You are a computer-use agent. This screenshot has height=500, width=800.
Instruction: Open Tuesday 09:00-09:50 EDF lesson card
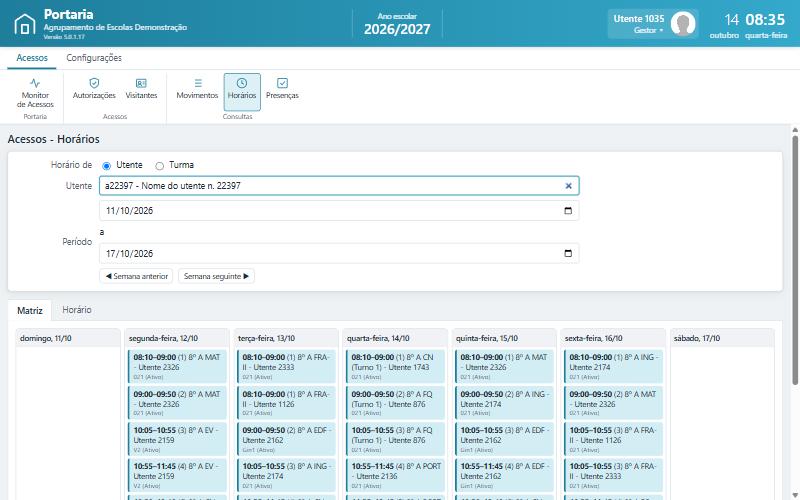[x=286, y=439]
